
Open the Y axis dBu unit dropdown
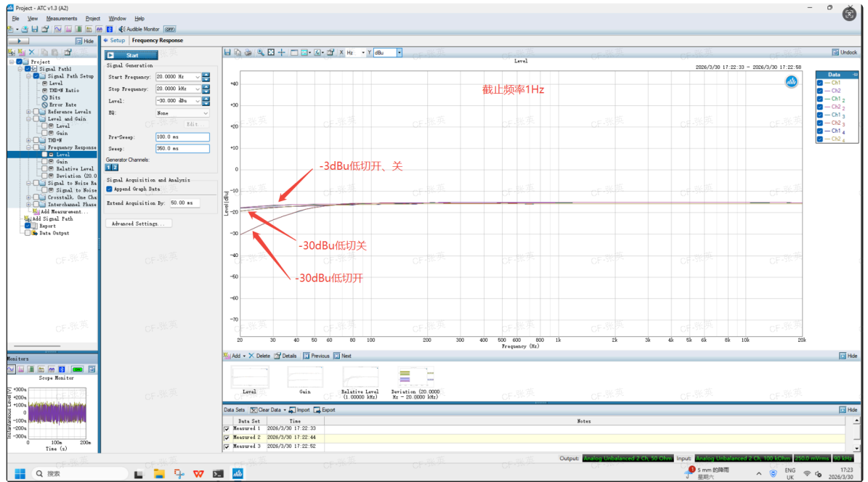(399, 52)
